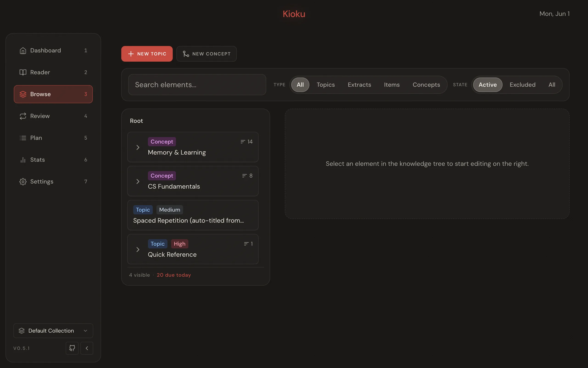Show Excluded elements
588x368 pixels.
[522, 85]
